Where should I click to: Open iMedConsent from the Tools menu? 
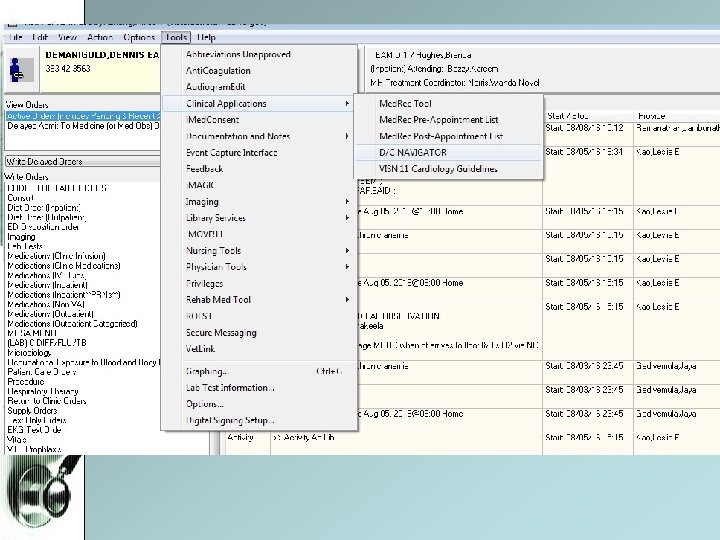click(259, 120)
